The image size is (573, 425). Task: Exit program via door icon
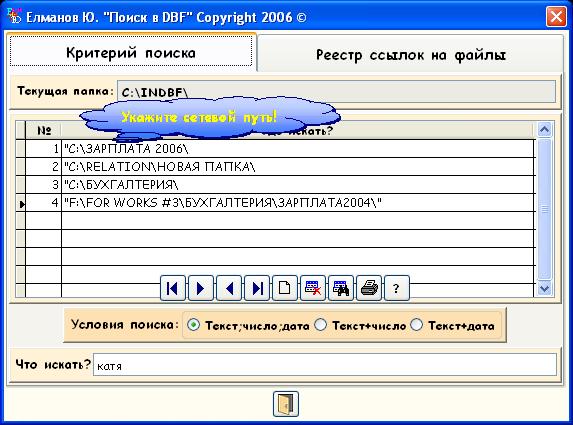pyautogui.click(x=286, y=404)
